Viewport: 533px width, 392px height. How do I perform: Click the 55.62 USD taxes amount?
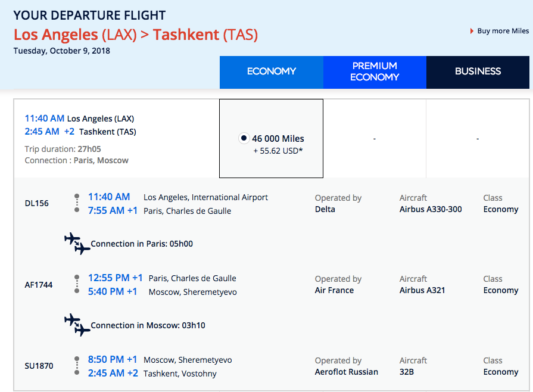pos(278,151)
